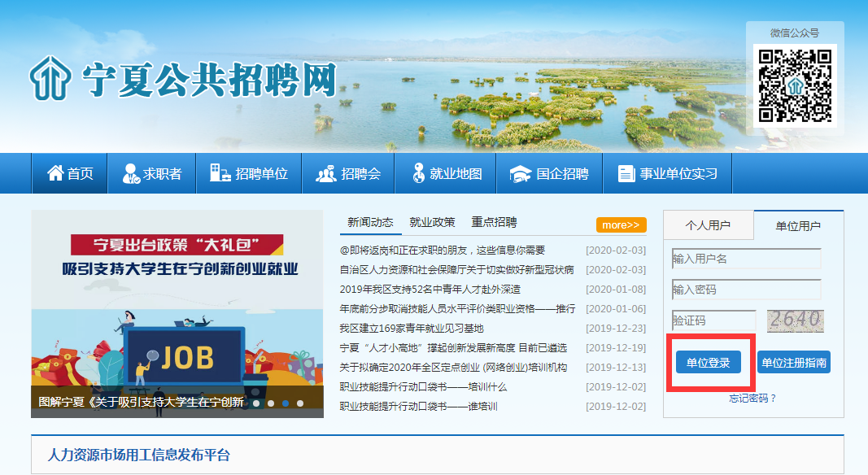Select the fourth carousel dot

(300, 403)
